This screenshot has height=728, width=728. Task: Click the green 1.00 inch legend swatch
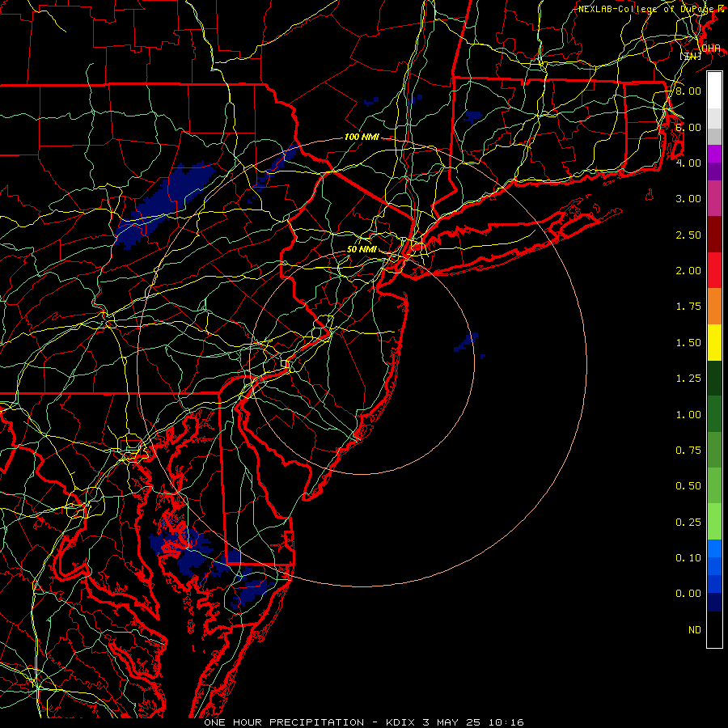714,414
